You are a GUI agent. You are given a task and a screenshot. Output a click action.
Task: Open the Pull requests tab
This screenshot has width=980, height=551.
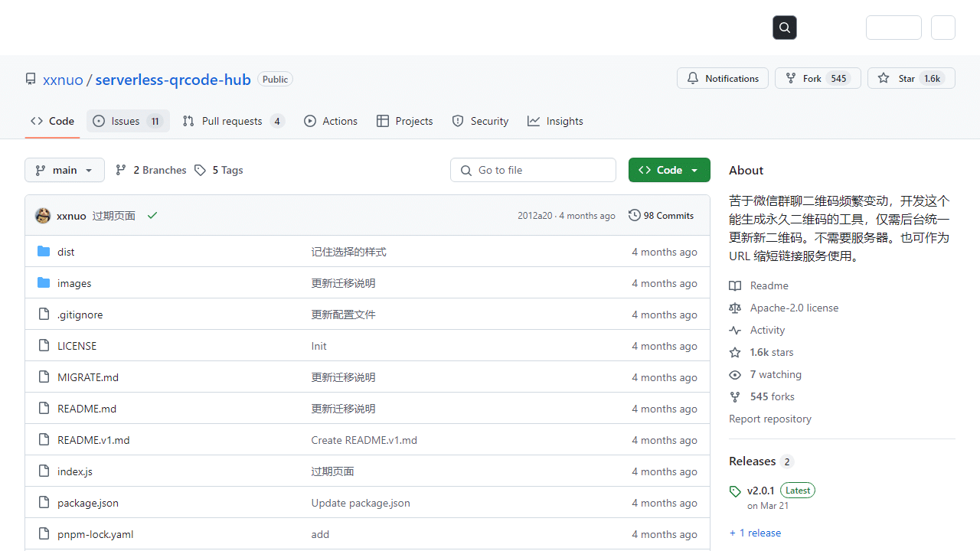coord(234,121)
